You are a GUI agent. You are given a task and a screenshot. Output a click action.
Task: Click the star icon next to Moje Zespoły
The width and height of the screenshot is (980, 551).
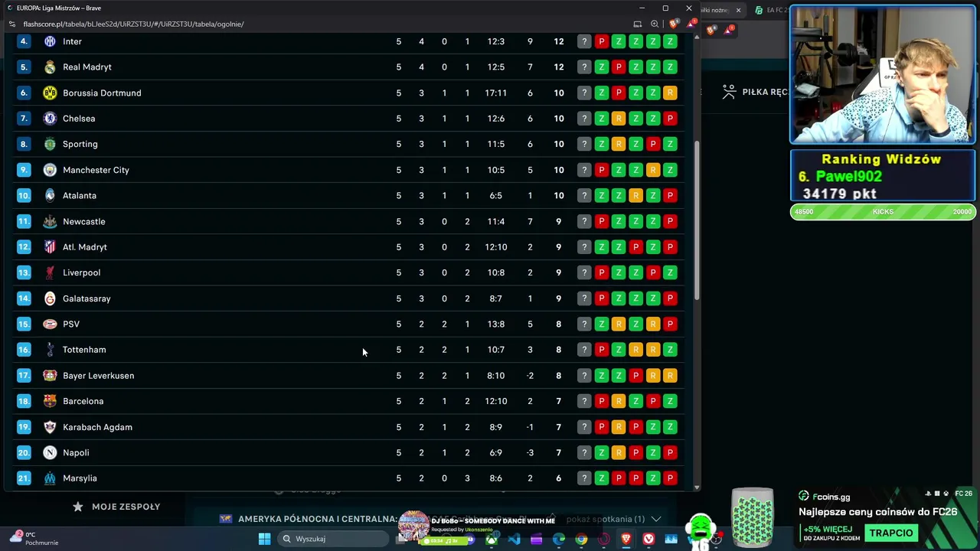77,507
